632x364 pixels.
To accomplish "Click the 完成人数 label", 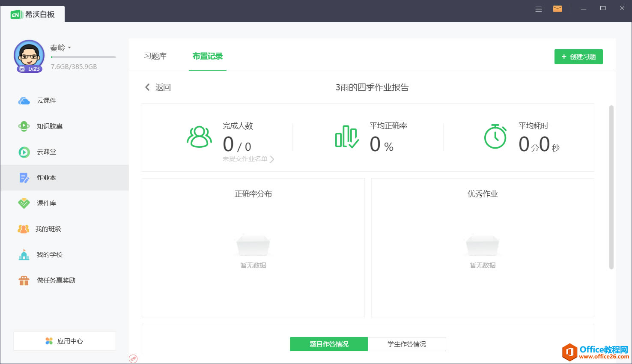I will 238,126.
